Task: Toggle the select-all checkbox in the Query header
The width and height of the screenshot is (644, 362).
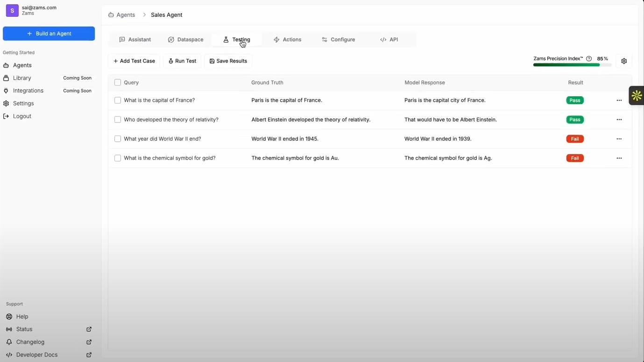Action: [117, 82]
